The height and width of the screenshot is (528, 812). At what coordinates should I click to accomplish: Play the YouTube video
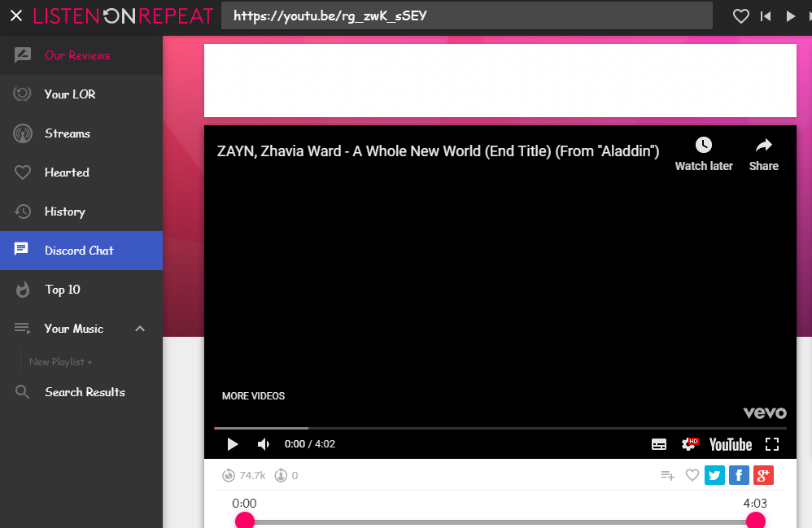coord(232,444)
